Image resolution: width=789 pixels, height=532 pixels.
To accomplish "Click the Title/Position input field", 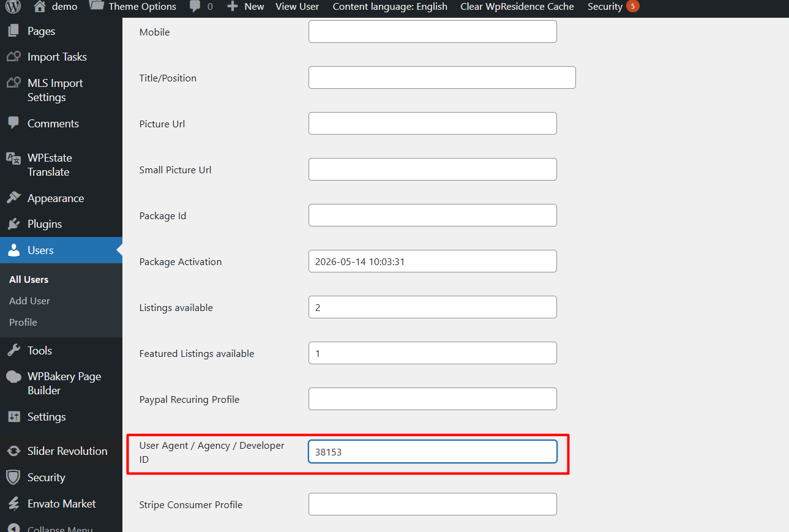I will point(442,77).
